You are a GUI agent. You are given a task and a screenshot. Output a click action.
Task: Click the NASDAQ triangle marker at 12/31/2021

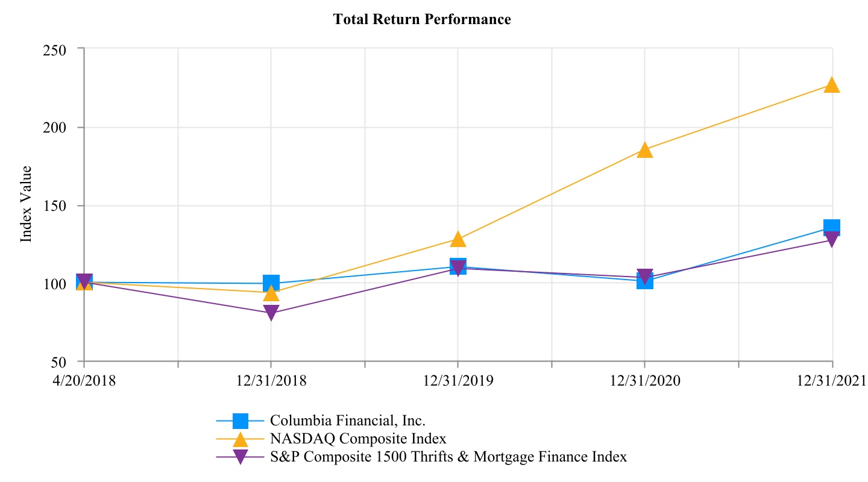coord(832,84)
